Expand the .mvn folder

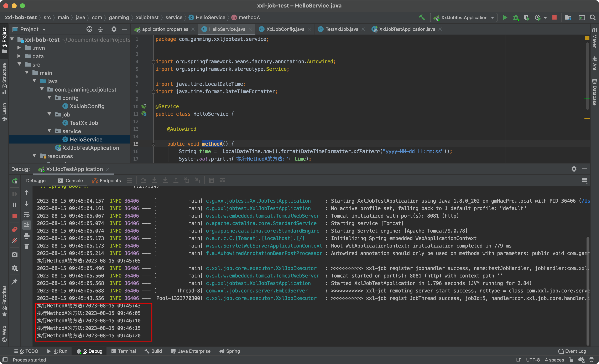coord(19,48)
